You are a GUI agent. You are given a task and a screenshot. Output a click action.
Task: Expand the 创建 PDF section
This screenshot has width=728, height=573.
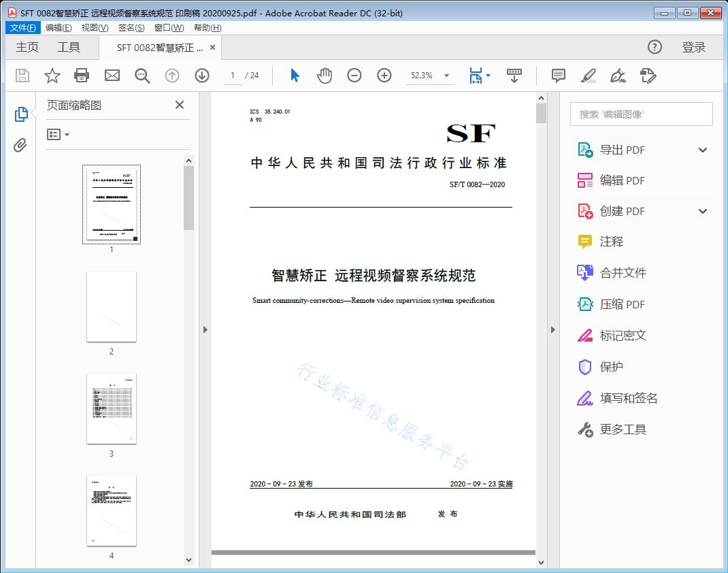click(703, 212)
